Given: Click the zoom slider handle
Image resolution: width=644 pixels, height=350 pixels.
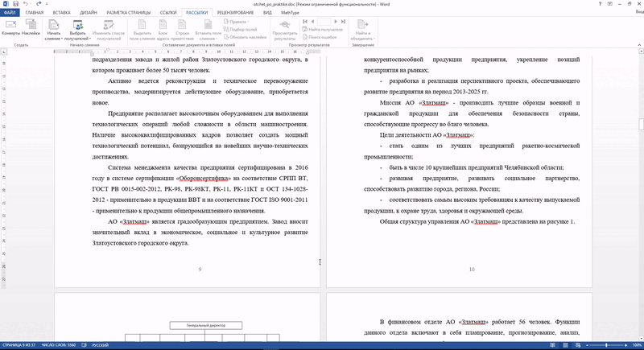Looking at the screenshot, I should 606,345.
